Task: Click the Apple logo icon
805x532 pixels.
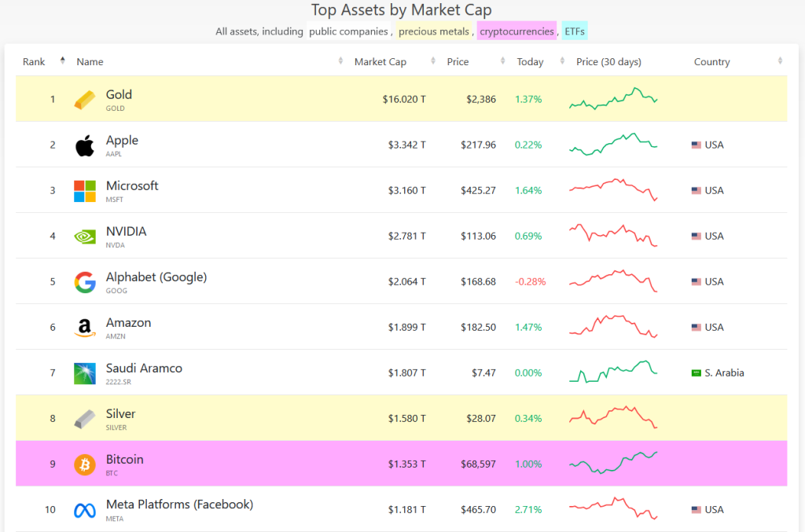Action: 85,145
